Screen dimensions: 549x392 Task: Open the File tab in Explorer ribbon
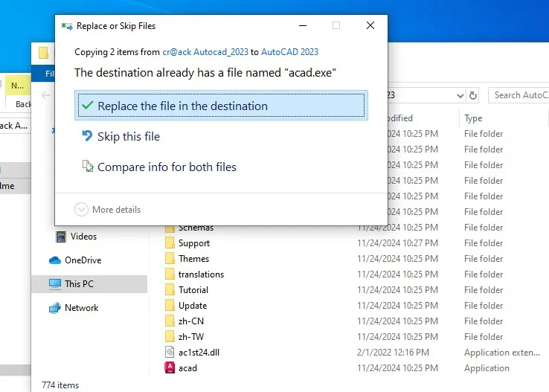[x=49, y=74]
